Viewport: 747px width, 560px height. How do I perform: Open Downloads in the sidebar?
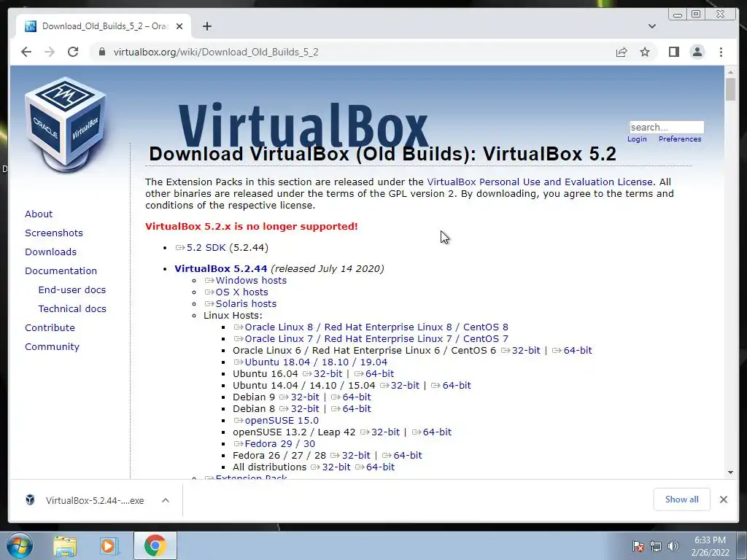coord(50,252)
